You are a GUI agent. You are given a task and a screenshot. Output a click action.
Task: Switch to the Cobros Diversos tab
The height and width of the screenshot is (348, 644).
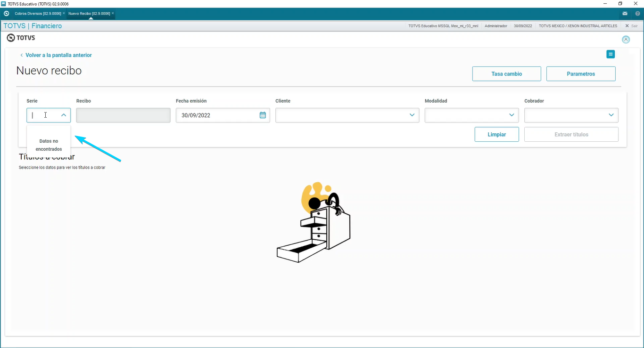tap(38, 14)
